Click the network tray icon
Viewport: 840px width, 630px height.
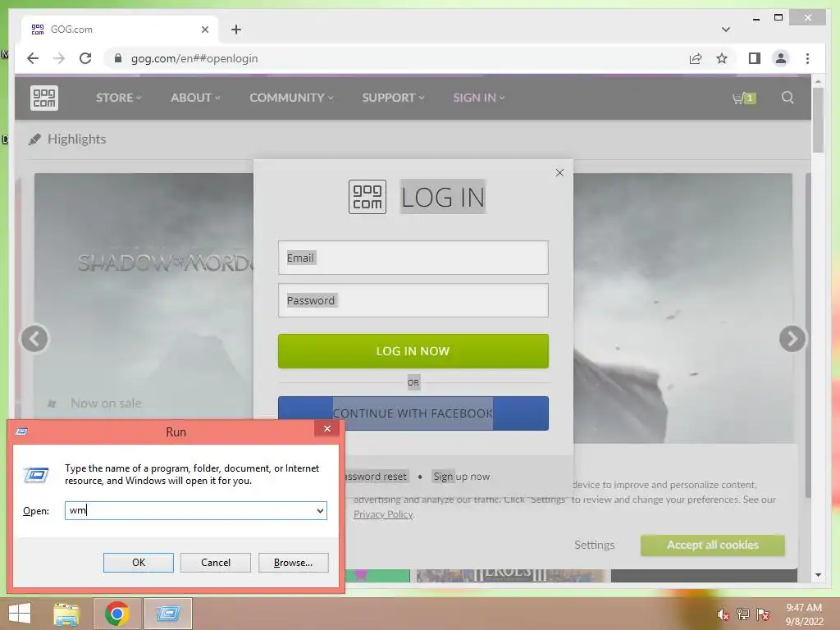pos(743,614)
